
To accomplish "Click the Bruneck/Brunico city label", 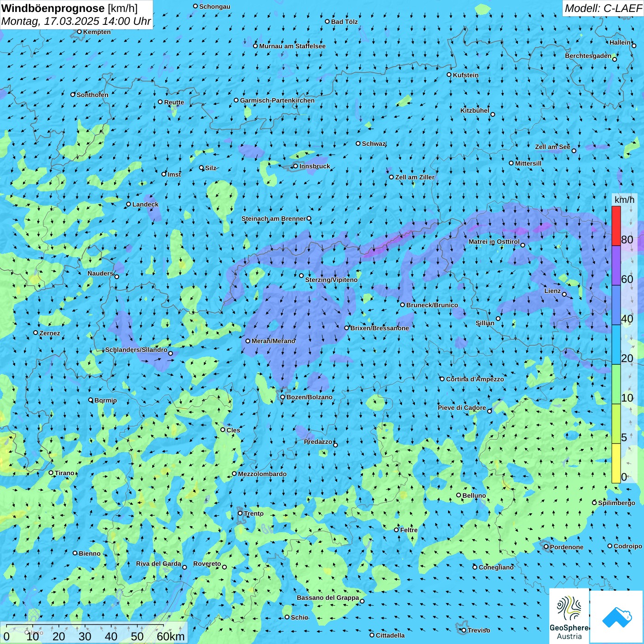I will [x=432, y=305].
